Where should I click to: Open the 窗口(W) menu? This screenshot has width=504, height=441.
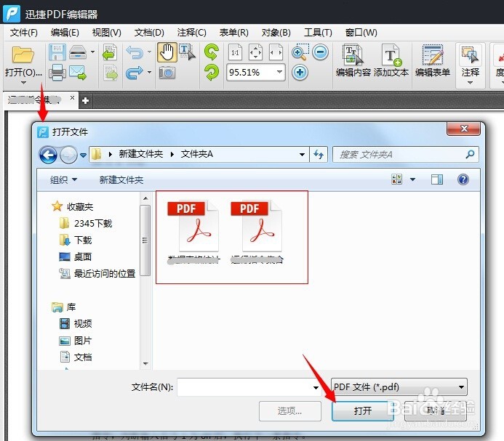(361, 33)
